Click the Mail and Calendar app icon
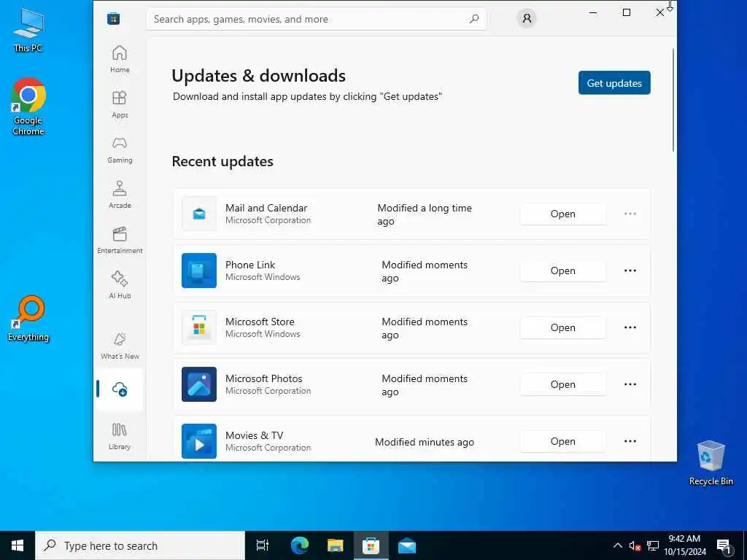This screenshot has width=747, height=560. click(199, 214)
